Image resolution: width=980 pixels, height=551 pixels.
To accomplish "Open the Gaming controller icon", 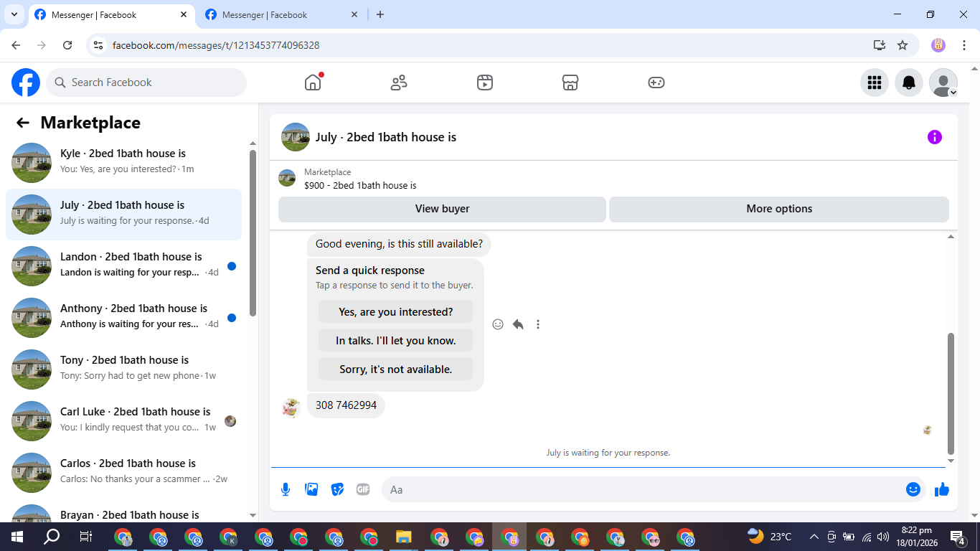I will (656, 83).
